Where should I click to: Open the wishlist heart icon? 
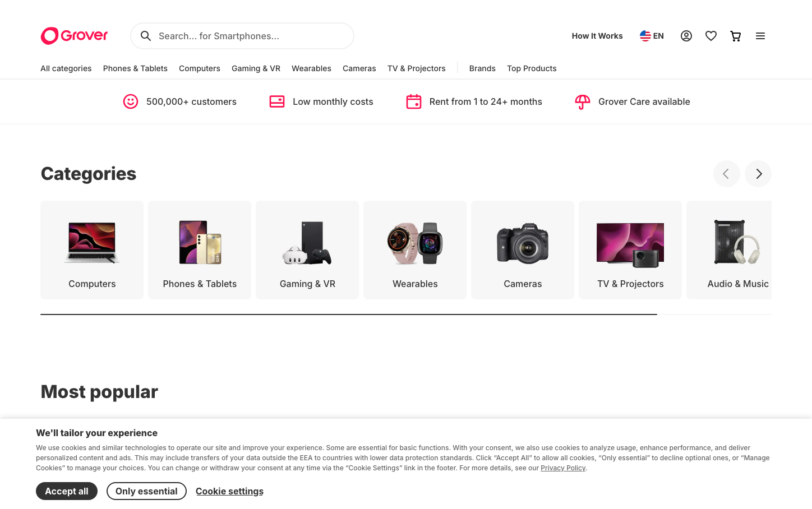[710, 36]
